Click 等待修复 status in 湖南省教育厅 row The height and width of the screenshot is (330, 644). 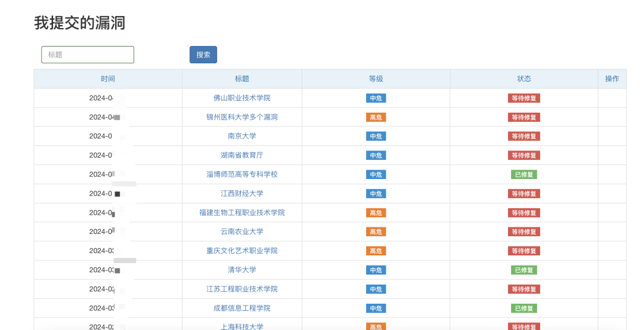[524, 155]
